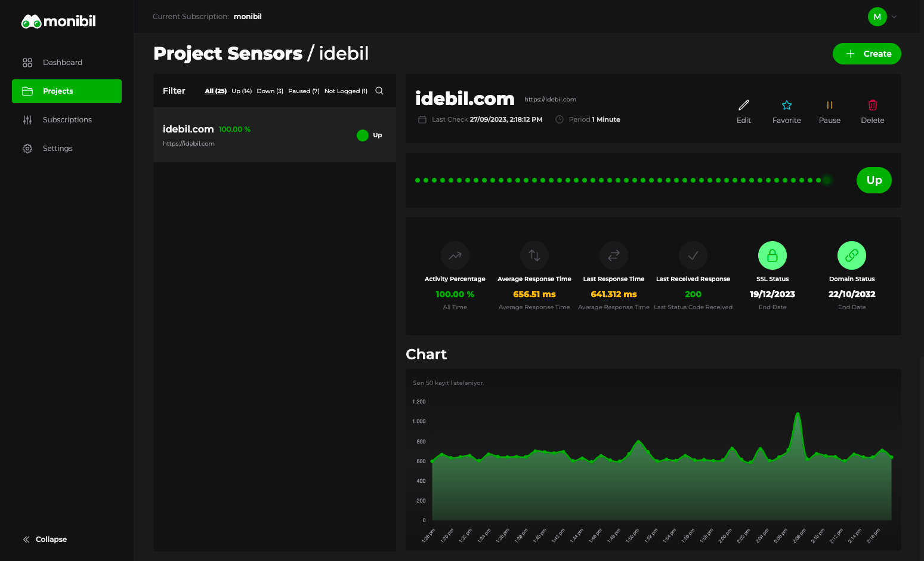The image size is (924, 561).
Task: Click Current Subscription monibil name
Action: coord(248,17)
